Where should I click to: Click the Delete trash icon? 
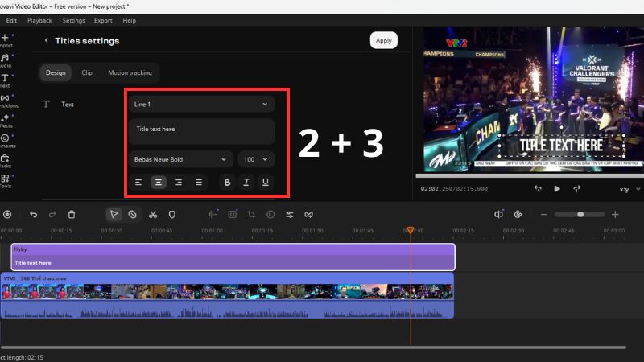coord(72,215)
